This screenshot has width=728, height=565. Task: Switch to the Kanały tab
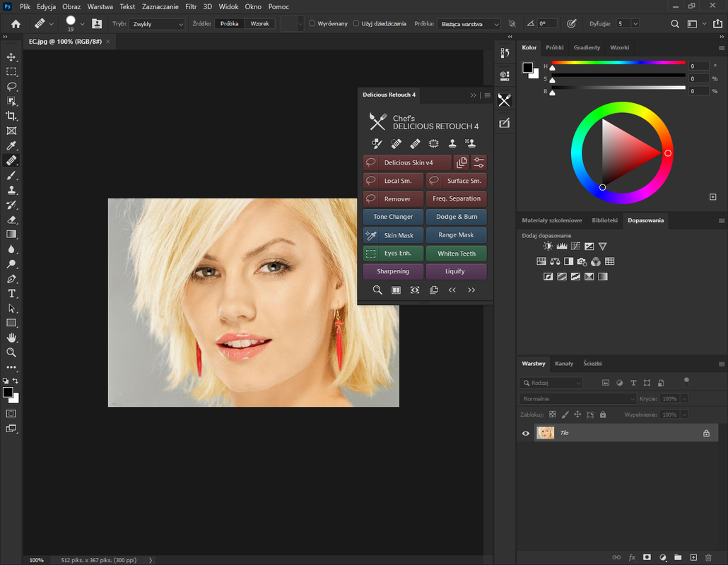(x=564, y=364)
